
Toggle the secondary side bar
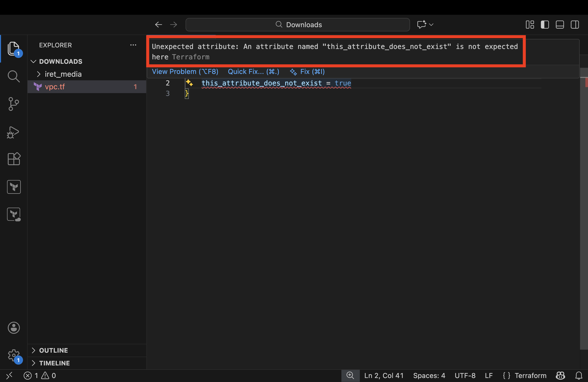[575, 25]
